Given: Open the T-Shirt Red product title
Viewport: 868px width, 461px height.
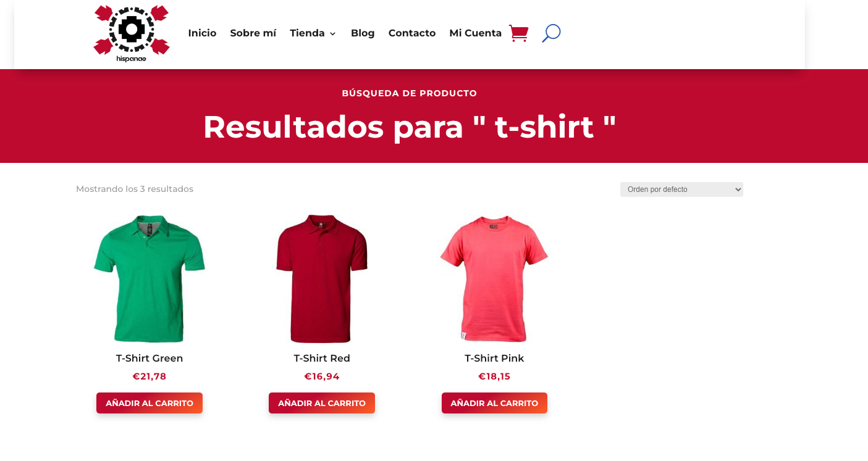Looking at the screenshot, I should coord(322,358).
